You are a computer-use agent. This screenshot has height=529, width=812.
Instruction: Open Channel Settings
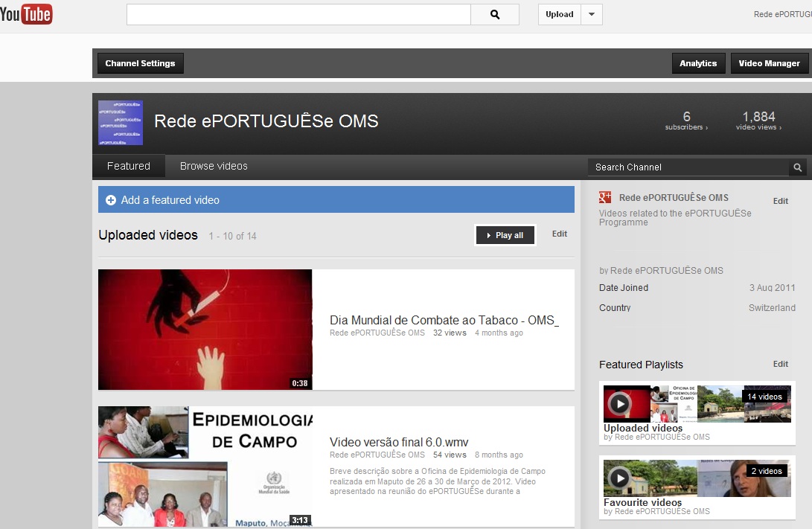click(141, 63)
